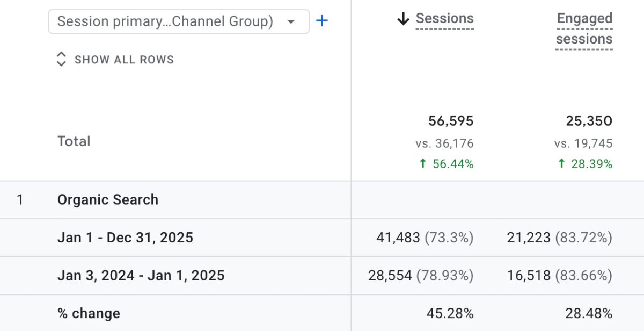Select Jan 1 - Dec 31, 2025 row label
Image resolution: width=644 pixels, height=331 pixels.
[x=125, y=238]
